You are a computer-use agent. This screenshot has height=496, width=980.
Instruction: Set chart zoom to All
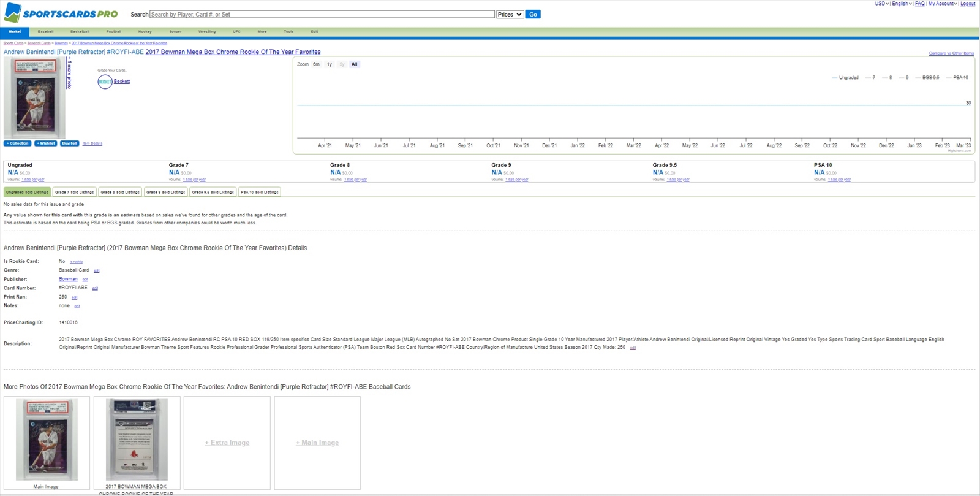click(x=354, y=64)
